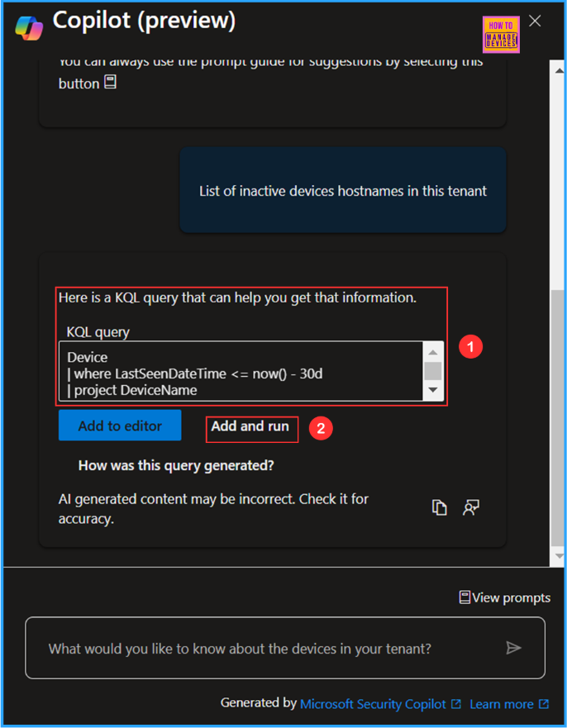Click the 'List of inactive devices hostnames' message
This screenshot has width=567, height=728.
[x=343, y=191]
